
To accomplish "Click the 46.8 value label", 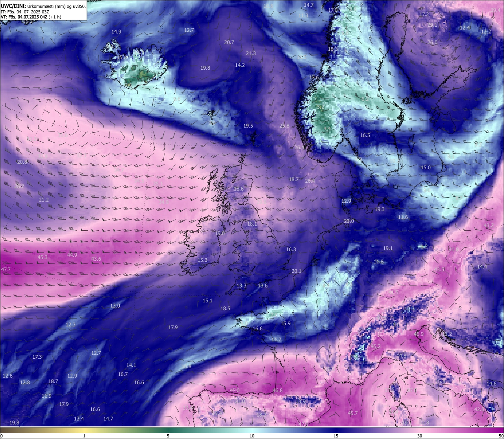I will tap(278, 390).
